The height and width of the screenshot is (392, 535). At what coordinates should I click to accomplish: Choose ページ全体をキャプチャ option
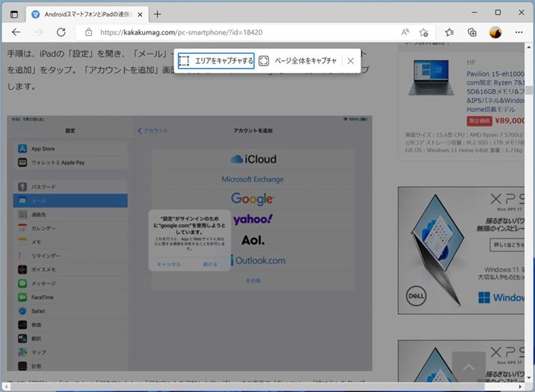coord(299,61)
